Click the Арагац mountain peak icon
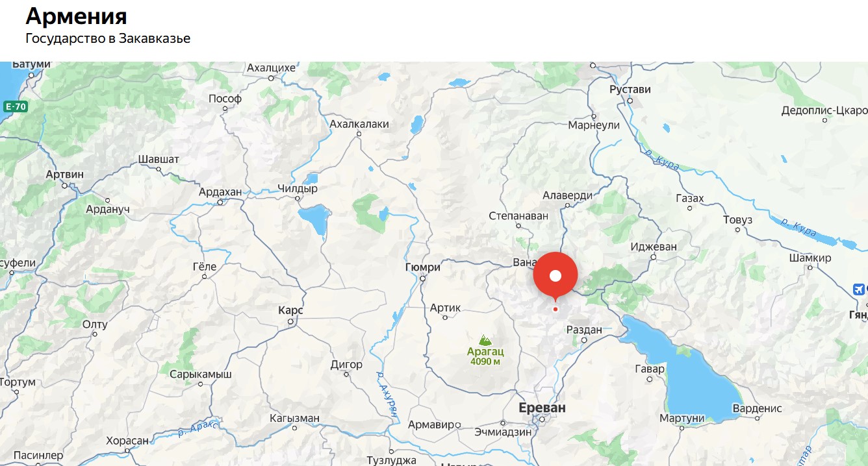The image size is (868, 466). 485,339
